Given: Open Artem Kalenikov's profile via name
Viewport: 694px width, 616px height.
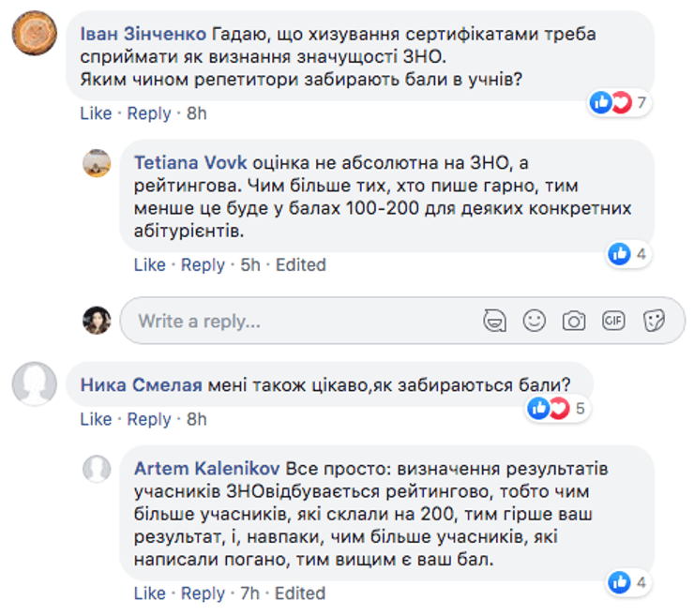Looking at the screenshot, I should [207, 467].
